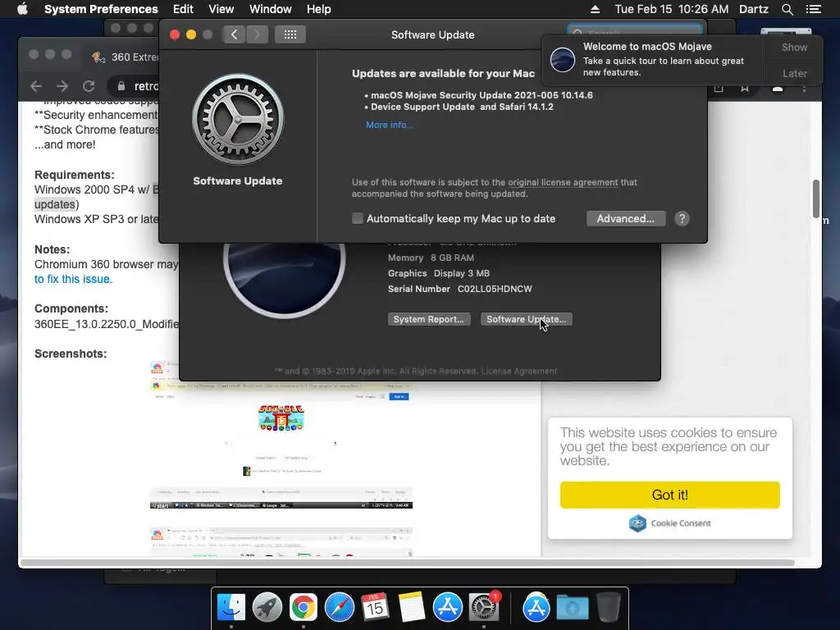Viewport: 840px width, 630px height.
Task: Follow the 'to fix this issue' link
Action: (x=73, y=279)
